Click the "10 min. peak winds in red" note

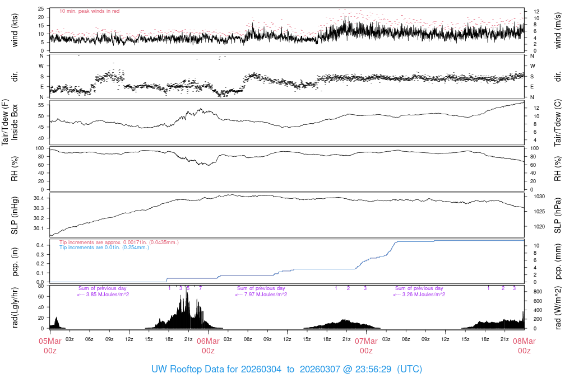tap(89, 11)
